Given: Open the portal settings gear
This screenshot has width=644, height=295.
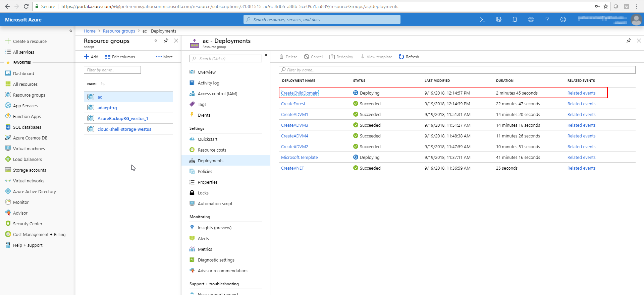Looking at the screenshot, I should point(531,19).
